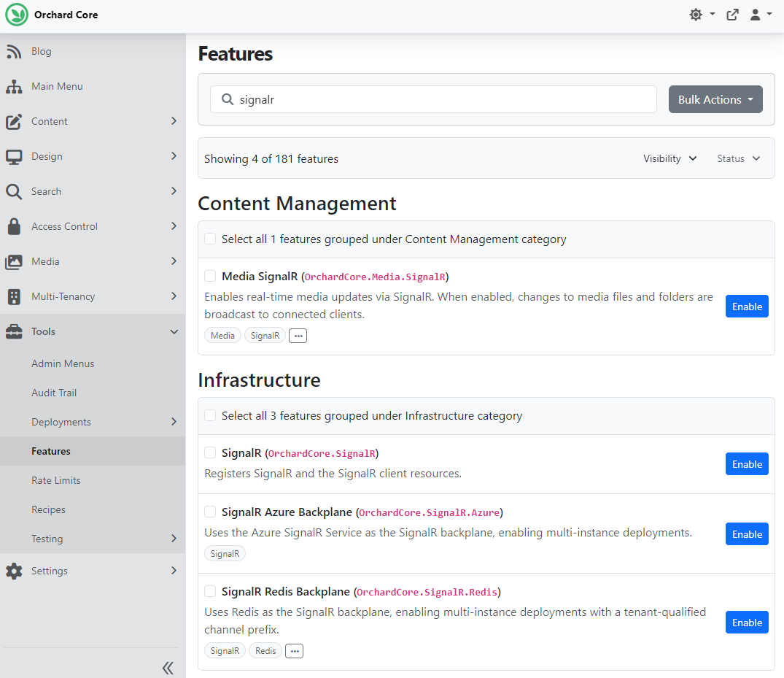This screenshot has width=784, height=678.
Task: Expand the Testing submenu chevron
Action: click(x=174, y=539)
